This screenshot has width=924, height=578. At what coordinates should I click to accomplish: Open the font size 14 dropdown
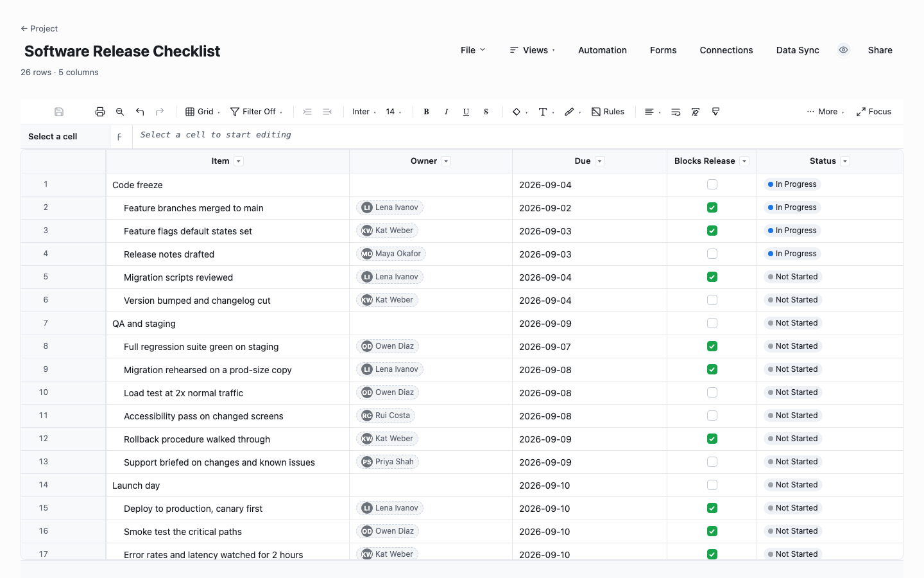[393, 112]
